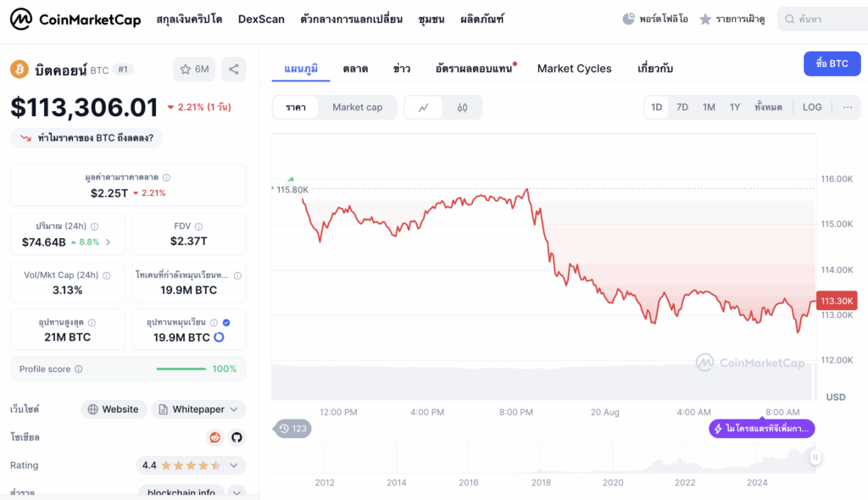Viewport: 868px width, 500px height.
Task: Enable LOG scale on chart
Action: (x=812, y=108)
